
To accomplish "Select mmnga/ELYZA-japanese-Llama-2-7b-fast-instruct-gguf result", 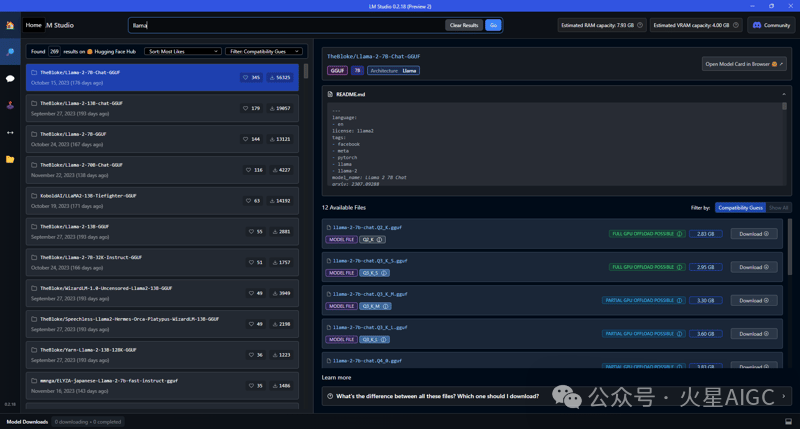I will pos(162,386).
